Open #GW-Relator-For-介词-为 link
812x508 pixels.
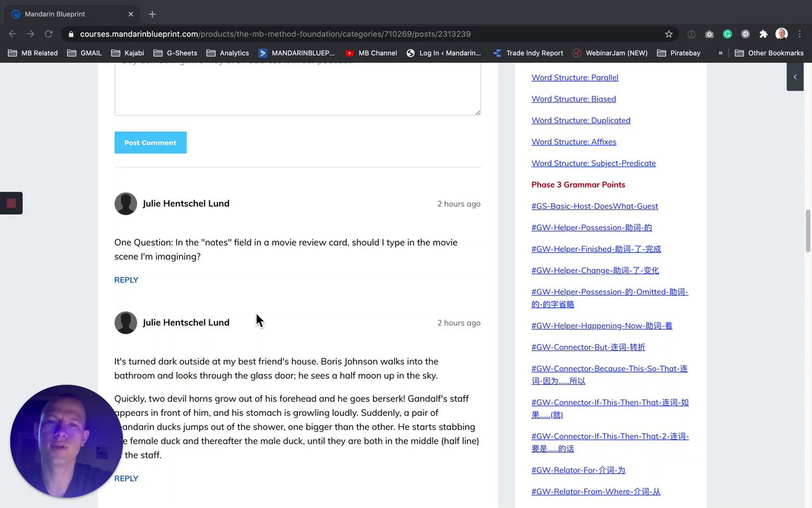[579, 471]
